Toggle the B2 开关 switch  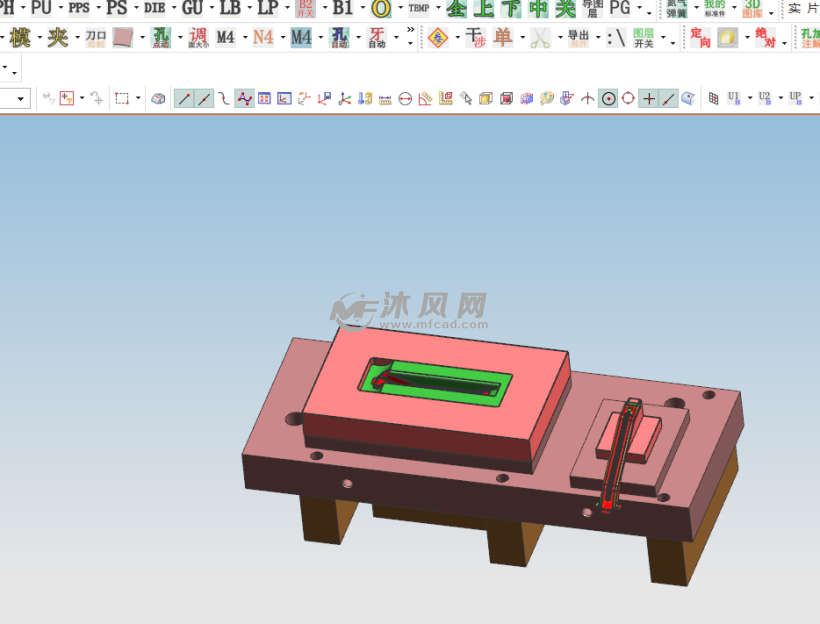(x=305, y=9)
